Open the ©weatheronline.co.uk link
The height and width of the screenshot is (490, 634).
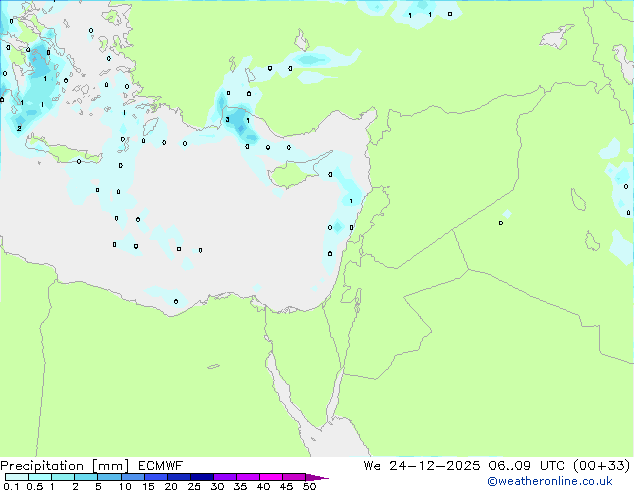pyautogui.click(x=550, y=481)
